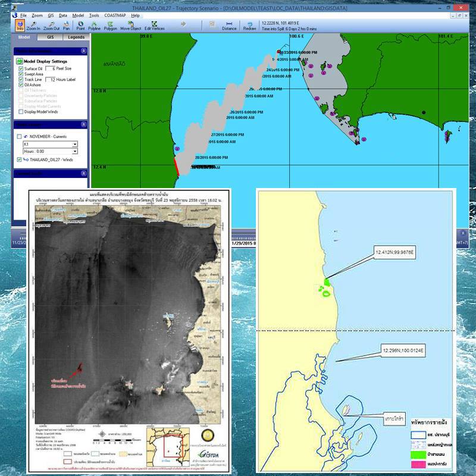
Task: Activate the Zoom In tool
Action: point(33,26)
